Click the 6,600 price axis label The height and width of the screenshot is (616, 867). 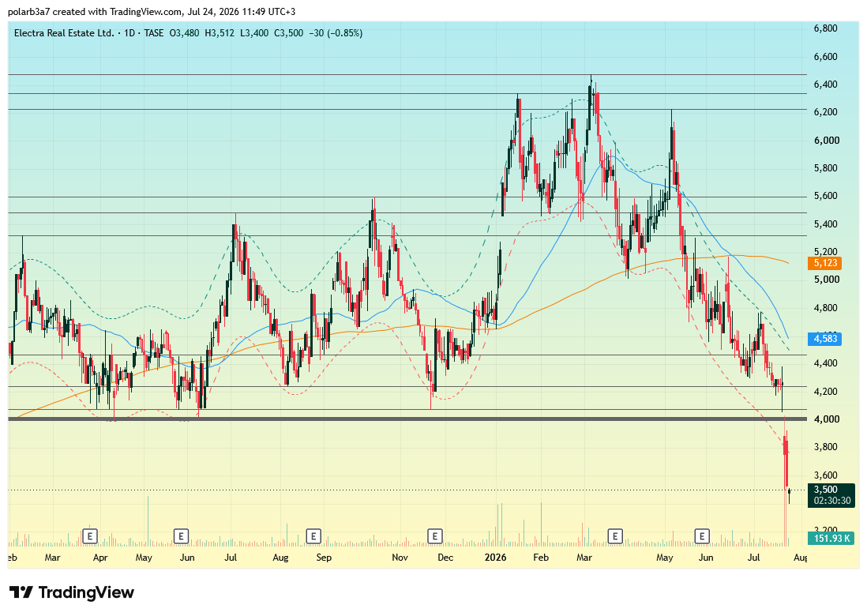(825, 56)
